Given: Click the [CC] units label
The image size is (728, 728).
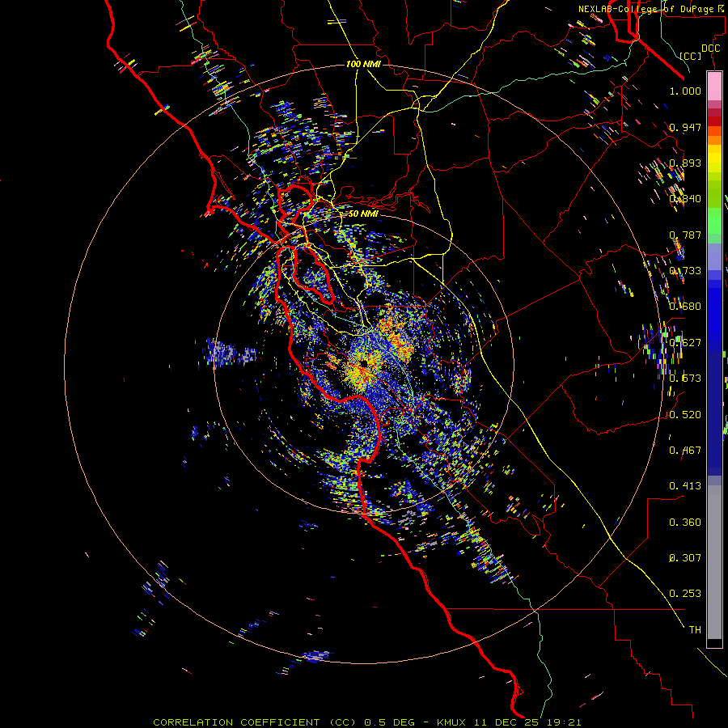Looking at the screenshot, I should tap(690, 56).
